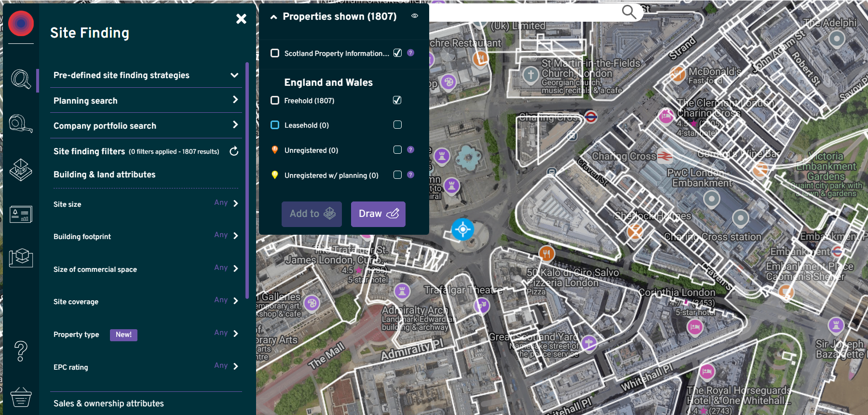The width and height of the screenshot is (868, 415).
Task: Click The Clermont London hotel marker
Action: [x=666, y=116]
